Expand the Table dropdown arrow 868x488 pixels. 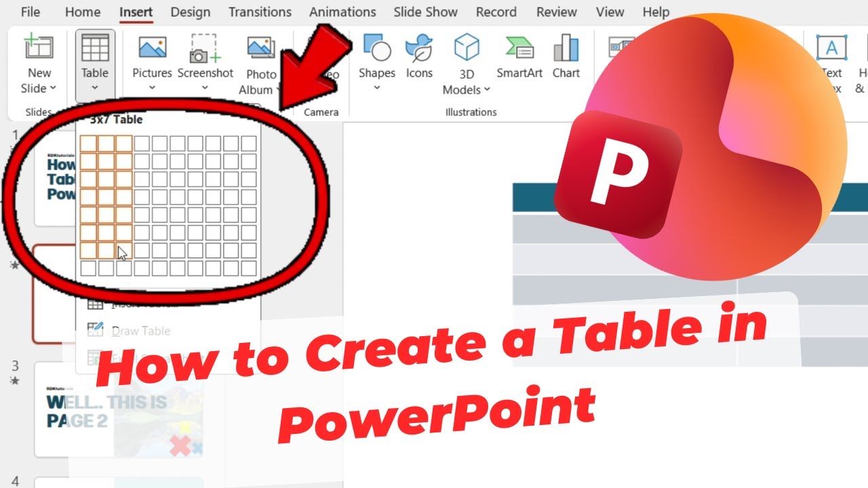point(95,87)
